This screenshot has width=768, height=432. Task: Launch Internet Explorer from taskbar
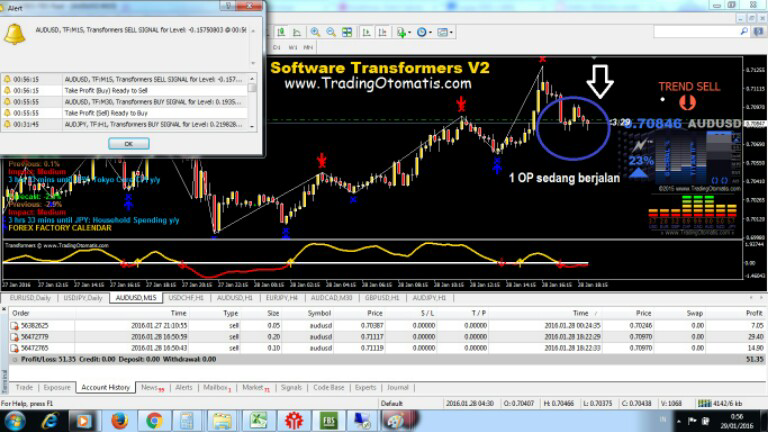(x=49, y=421)
